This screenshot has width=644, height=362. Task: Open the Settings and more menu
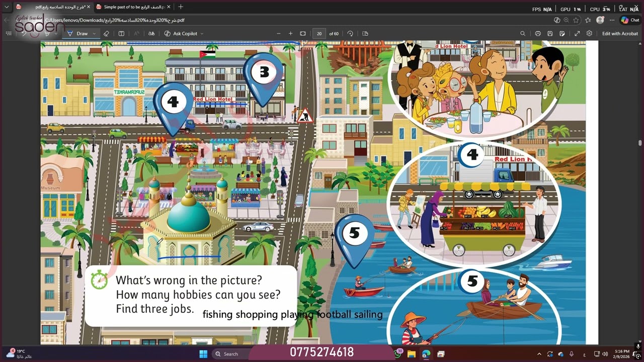click(x=612, y=20)
